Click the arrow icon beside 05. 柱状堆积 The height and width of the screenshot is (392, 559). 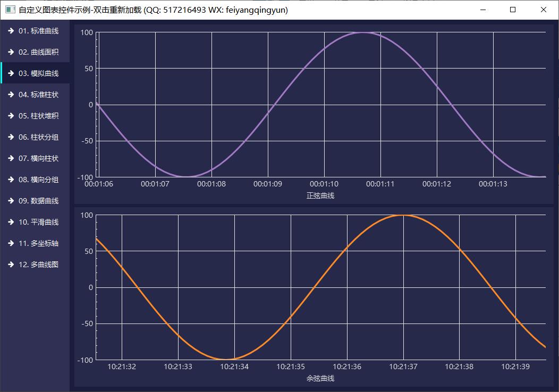(11, 116)
